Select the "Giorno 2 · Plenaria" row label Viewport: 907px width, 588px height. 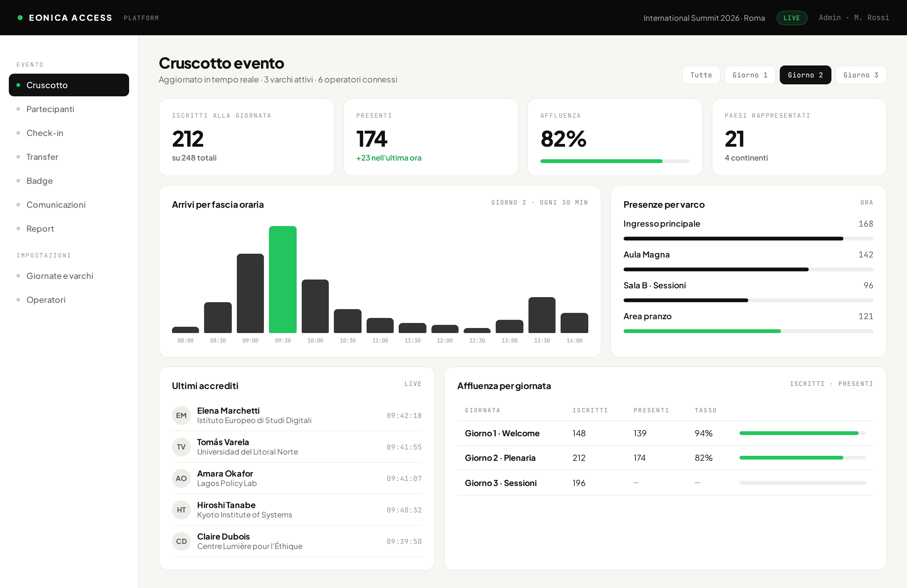point(500,458)
